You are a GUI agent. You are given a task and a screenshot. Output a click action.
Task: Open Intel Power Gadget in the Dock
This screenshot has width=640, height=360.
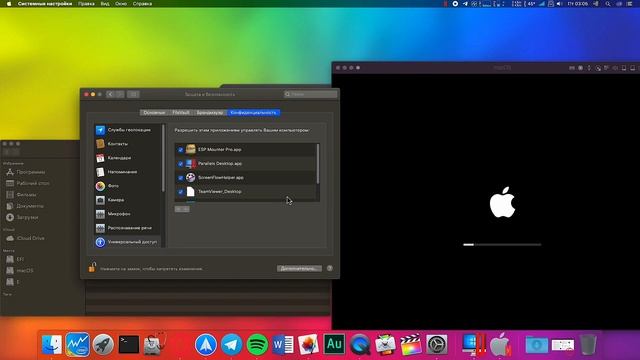point(78,344)
